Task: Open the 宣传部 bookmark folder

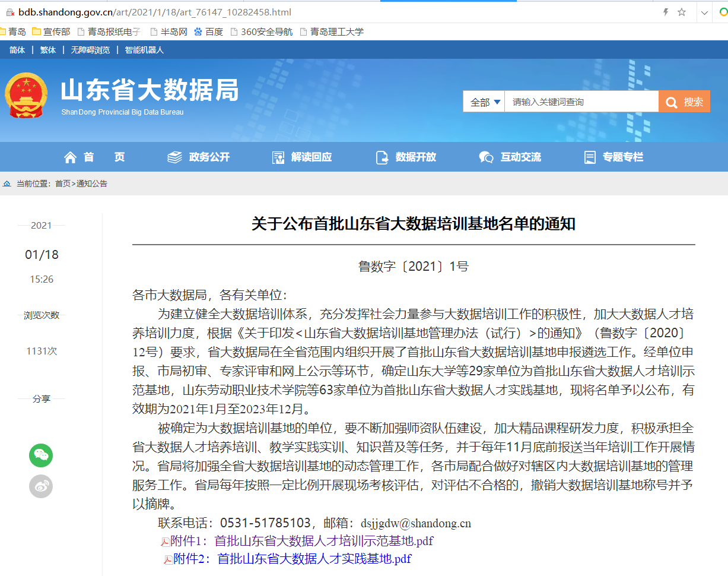Action: (x=51, y=32)
